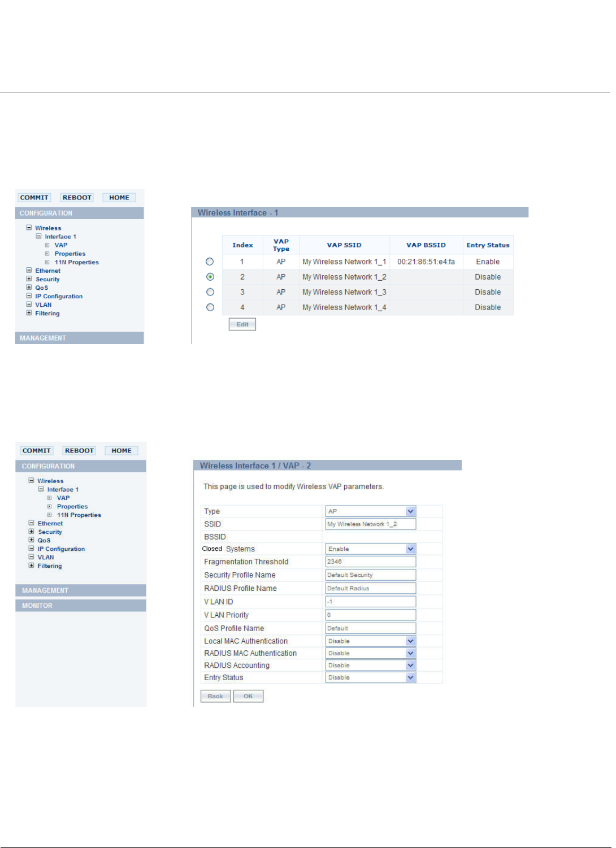616x848 pixels.
Task: Click 'My Wireless Network 1_3' cell
Action: click(x=344, y=292)
